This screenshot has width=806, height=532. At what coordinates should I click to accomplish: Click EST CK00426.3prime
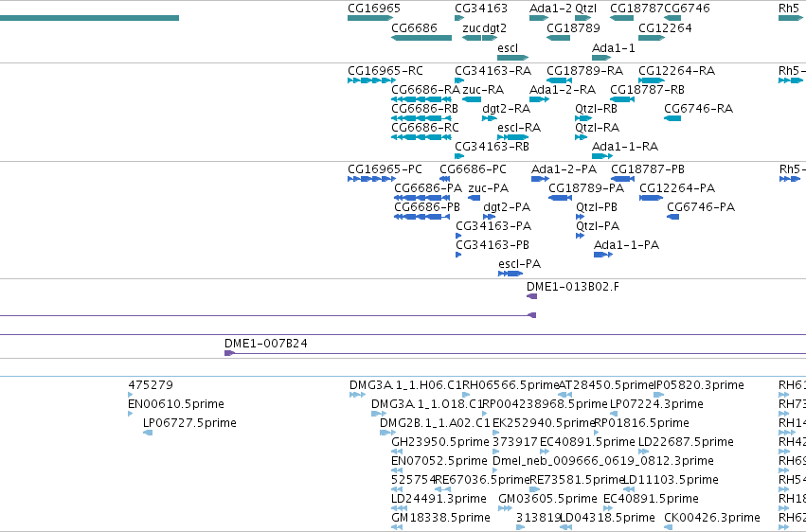[x=668, y=527]
